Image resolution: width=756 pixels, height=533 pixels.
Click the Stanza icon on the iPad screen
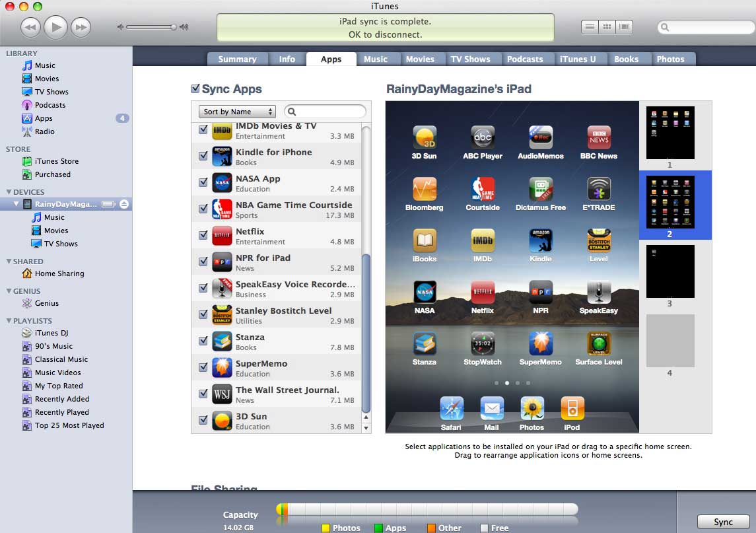pos(425,344)
